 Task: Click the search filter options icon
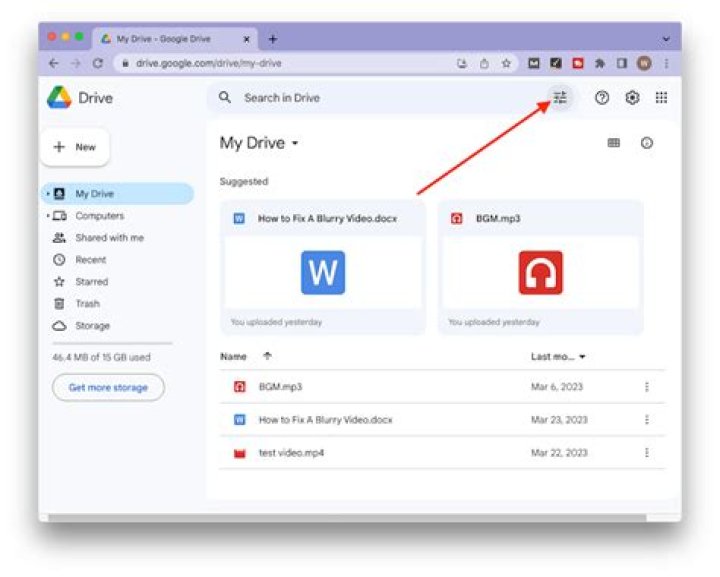tap(560, 98)
